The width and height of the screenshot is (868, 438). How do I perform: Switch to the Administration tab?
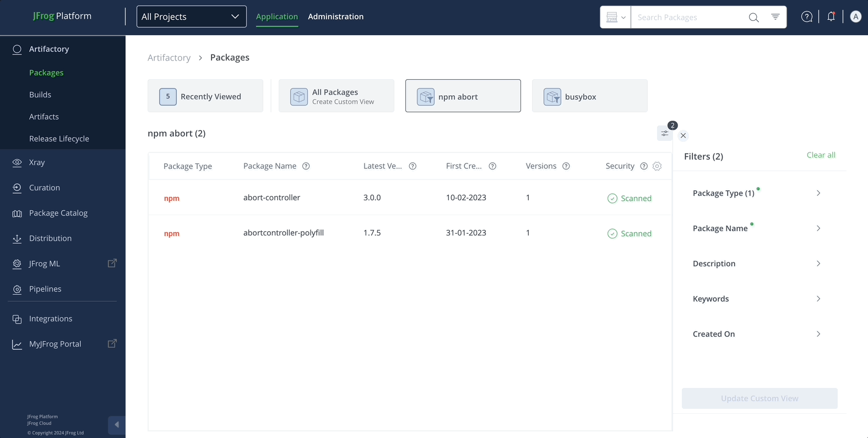(x=336, y=17)
